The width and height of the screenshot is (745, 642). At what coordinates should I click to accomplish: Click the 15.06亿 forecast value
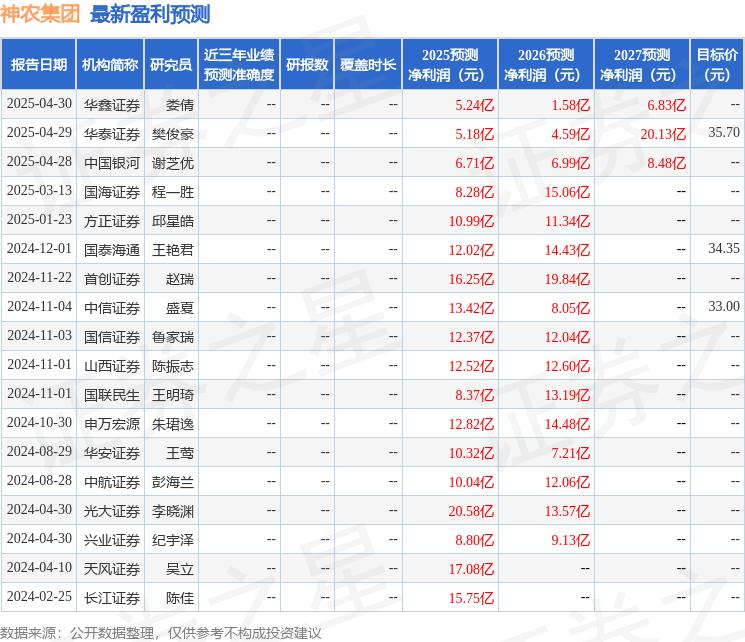click(x=567, y=192)
